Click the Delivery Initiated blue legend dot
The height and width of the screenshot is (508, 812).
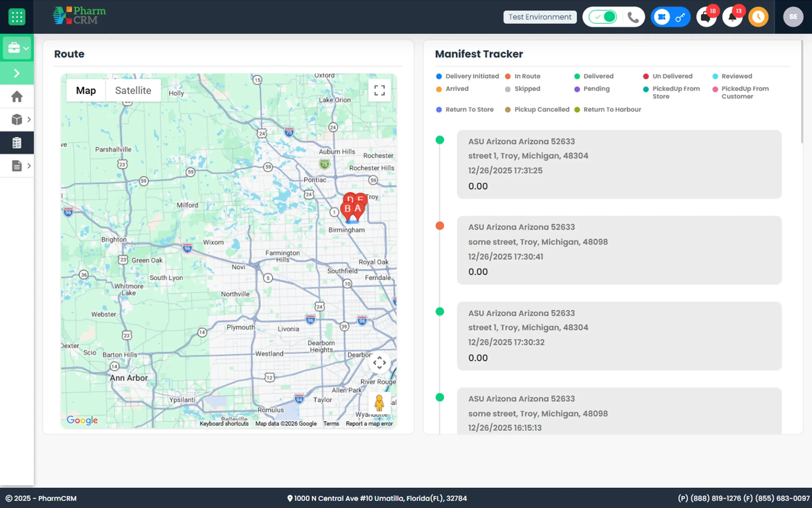[439, 76]
